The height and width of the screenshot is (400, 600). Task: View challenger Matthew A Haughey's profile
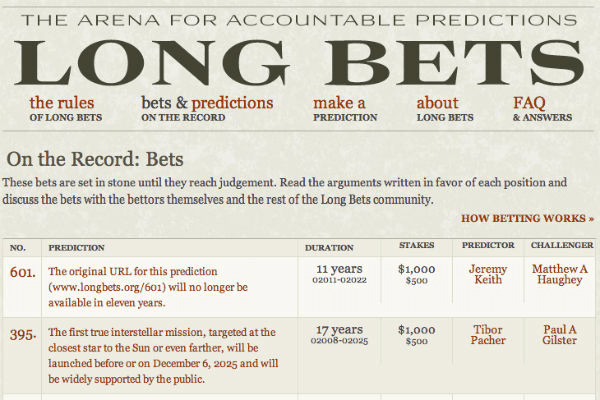click(560, 276)
